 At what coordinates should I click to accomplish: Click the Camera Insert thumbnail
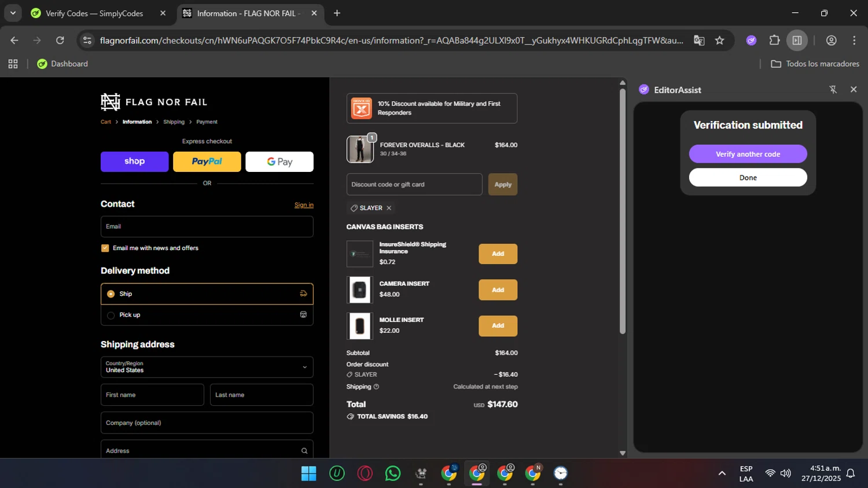pyautogui.click(x=360, y=290)
